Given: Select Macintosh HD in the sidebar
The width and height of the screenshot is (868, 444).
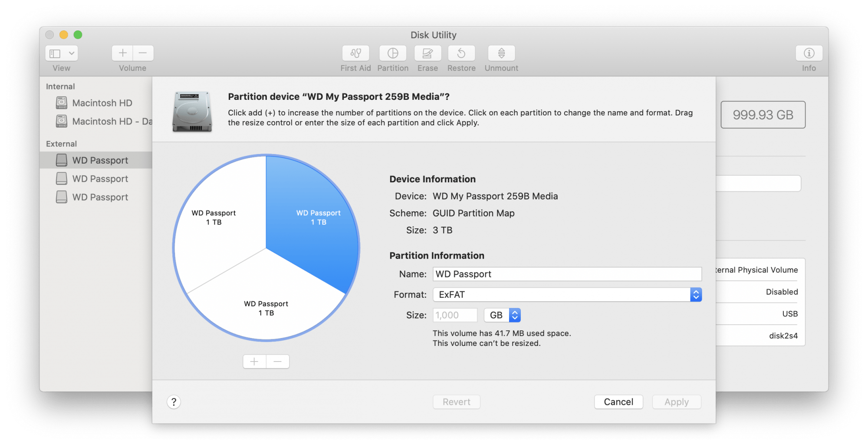Looking at the screenshot, I should [x=101, y=103].
